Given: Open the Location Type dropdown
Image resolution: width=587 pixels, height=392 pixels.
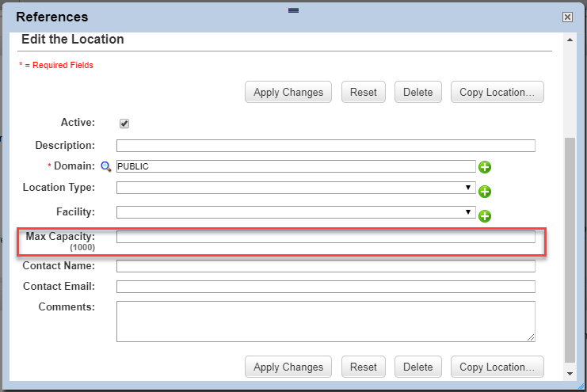Looking at the screenshot, I should (296, 188).
